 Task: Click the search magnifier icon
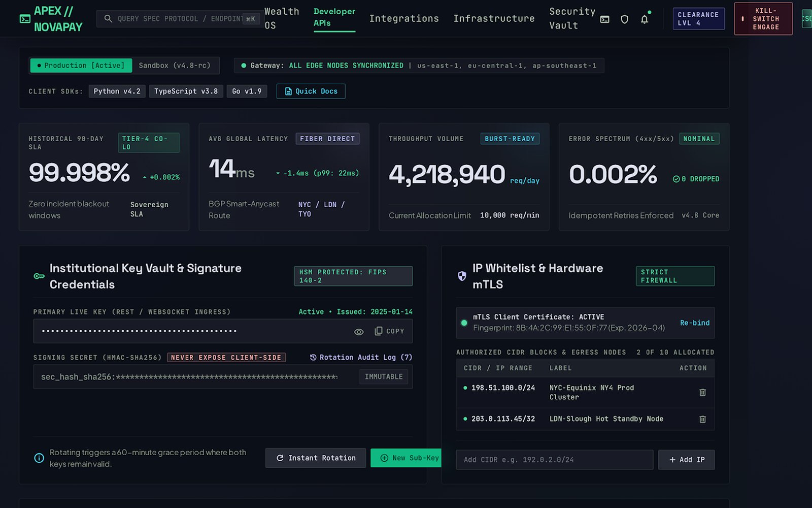tap(108, 19)
